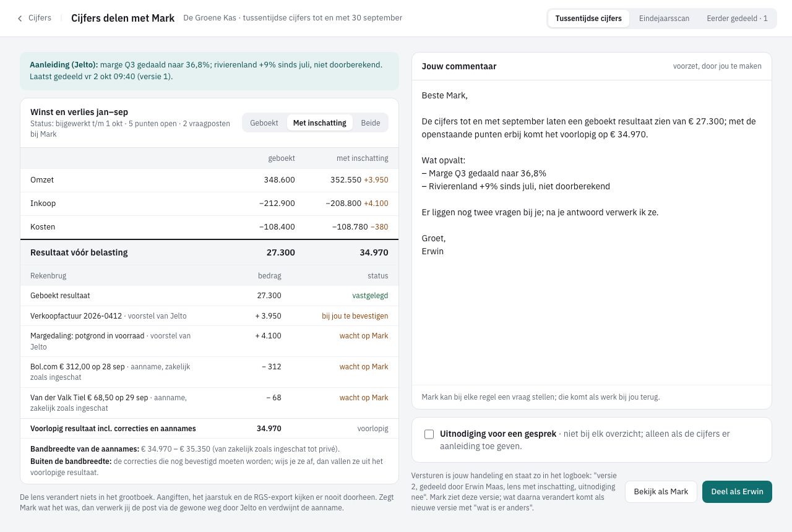
Task: Click 'wacht op Mark' in Bol.com row
Action: [364, 367]
